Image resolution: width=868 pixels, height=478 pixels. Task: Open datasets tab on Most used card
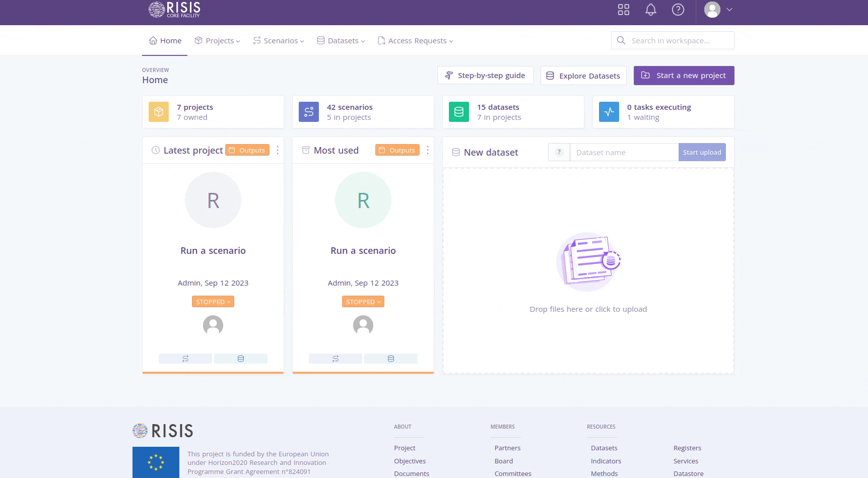390,359
